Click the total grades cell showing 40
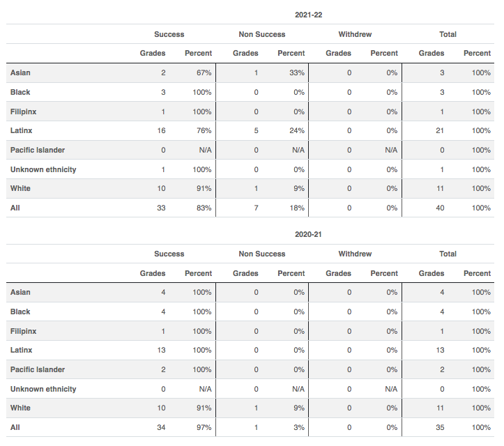504x446 pixels. 440,208
